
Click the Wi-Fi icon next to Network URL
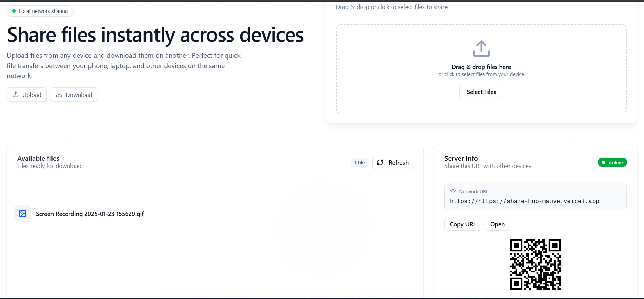(x=453, y=191)
